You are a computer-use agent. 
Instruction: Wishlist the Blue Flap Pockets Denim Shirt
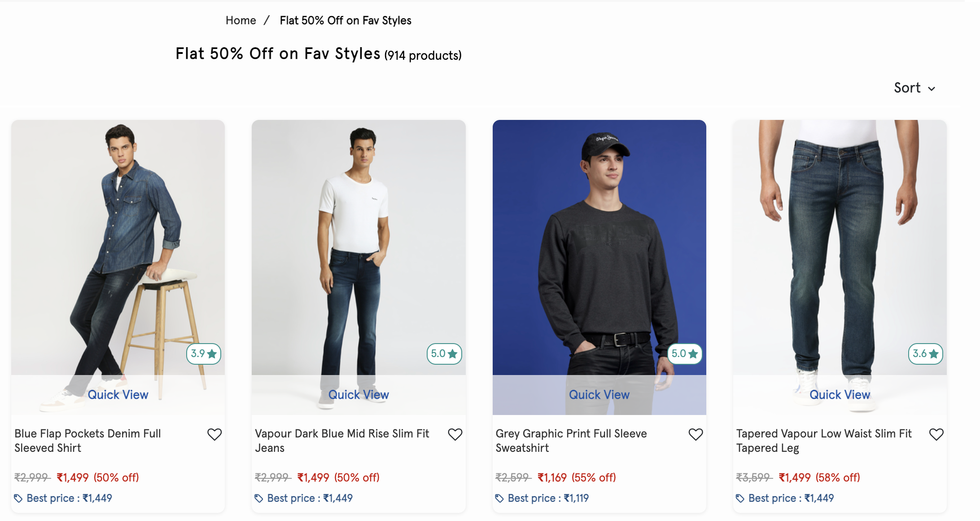pos(214,434)
